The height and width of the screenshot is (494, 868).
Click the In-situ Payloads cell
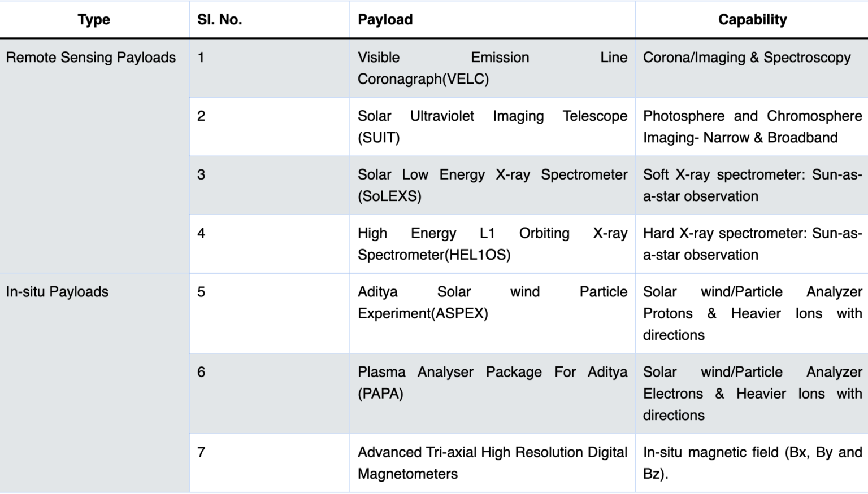point(57,292)
